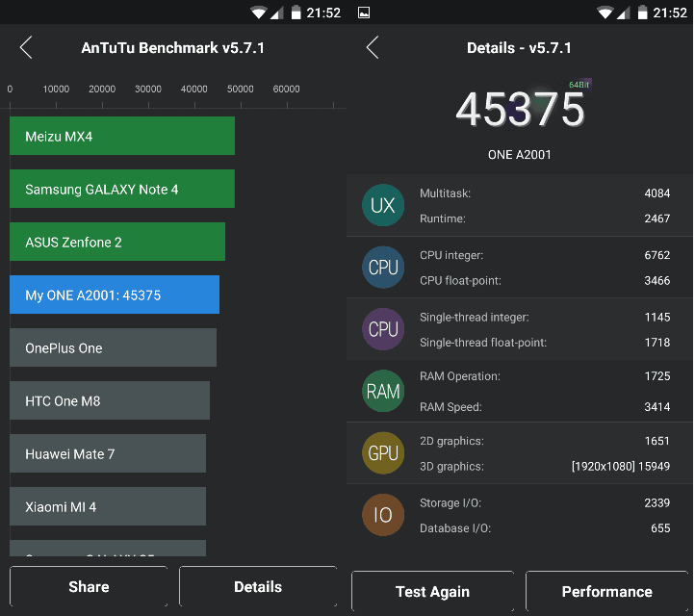Select the OnePlus One bar
Screen dimensions: 695x616
pos(113,347)
